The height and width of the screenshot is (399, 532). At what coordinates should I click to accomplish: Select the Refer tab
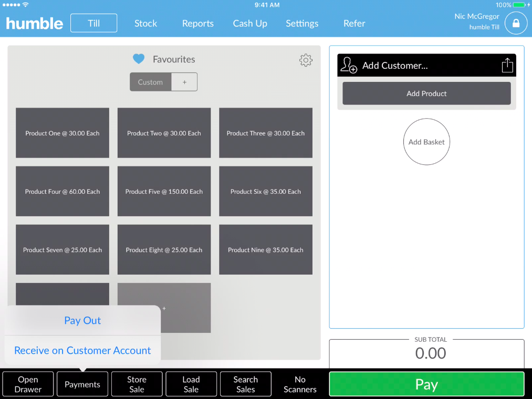354,24
